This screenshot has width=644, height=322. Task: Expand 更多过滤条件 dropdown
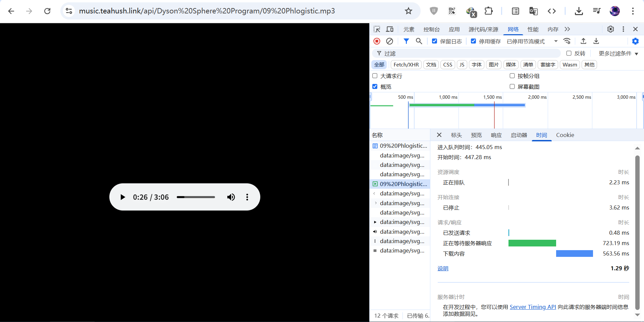[x=618, y=53]
